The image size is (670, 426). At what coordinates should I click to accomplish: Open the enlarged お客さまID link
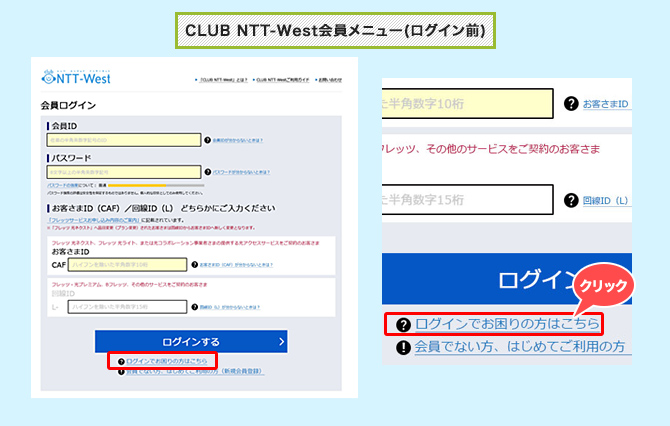coord(606,104)
